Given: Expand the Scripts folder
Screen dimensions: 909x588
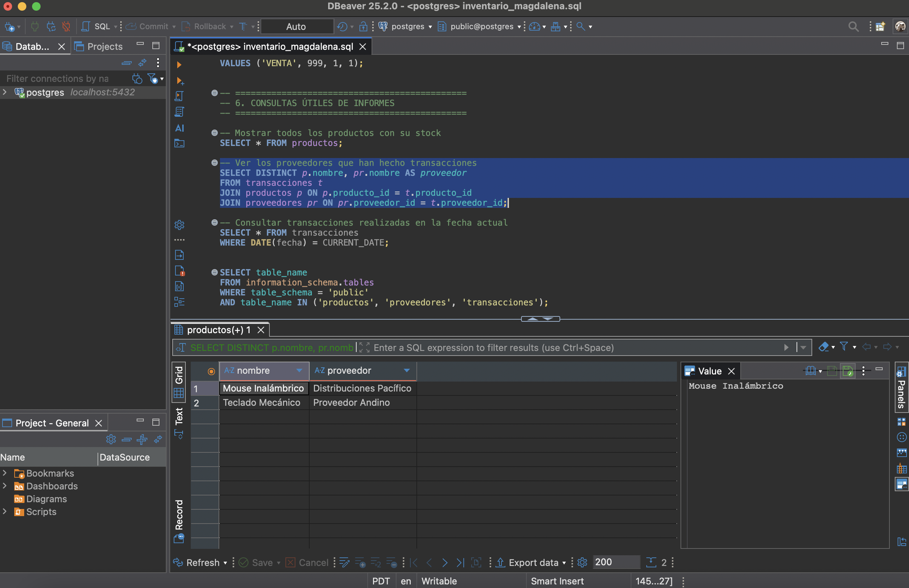Looking at the screenshot, I should 5,511.
